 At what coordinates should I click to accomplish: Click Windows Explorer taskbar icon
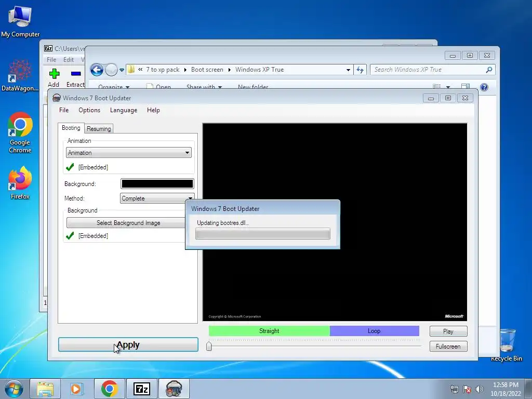click(x=45, y=389)
